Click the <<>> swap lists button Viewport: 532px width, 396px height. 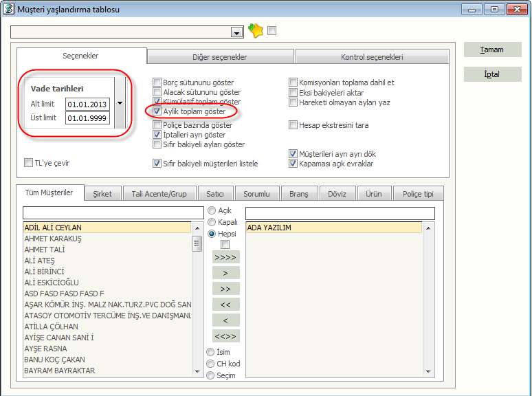point(225,336)
